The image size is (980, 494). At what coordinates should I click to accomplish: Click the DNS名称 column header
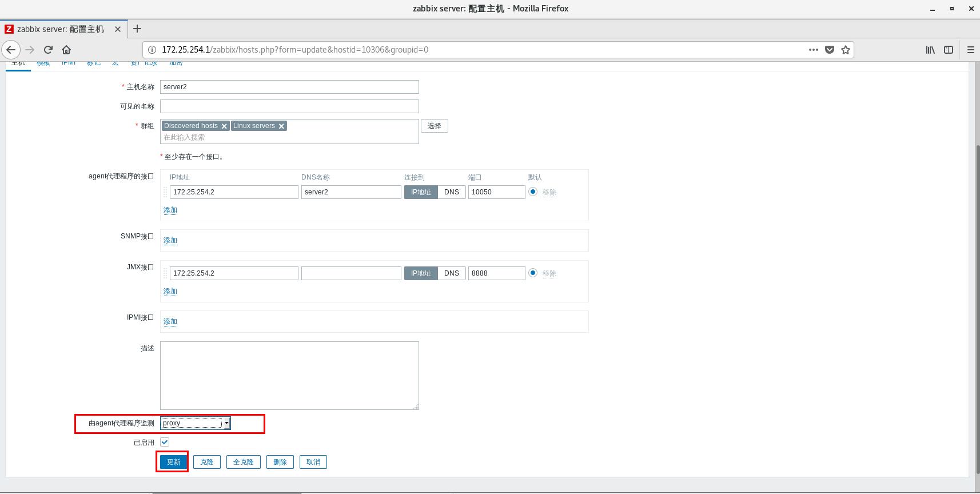[x=316, y=177]
